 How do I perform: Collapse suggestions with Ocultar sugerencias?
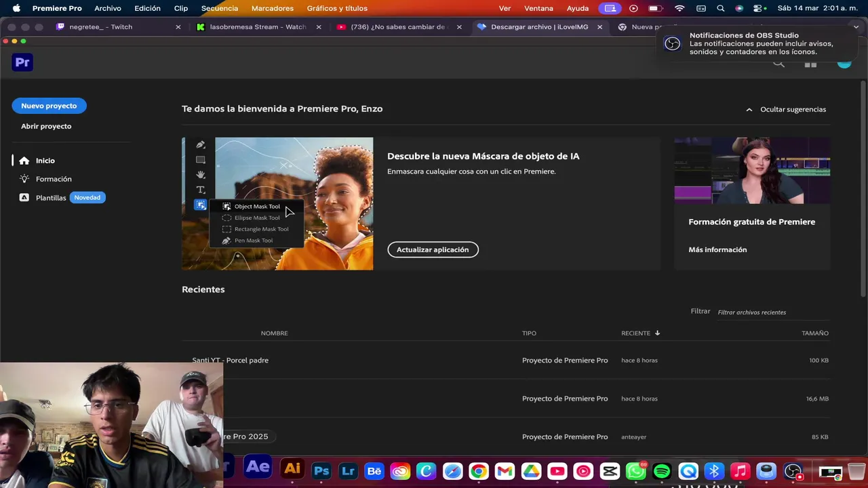pyautogui.click(x=786, y=109)
